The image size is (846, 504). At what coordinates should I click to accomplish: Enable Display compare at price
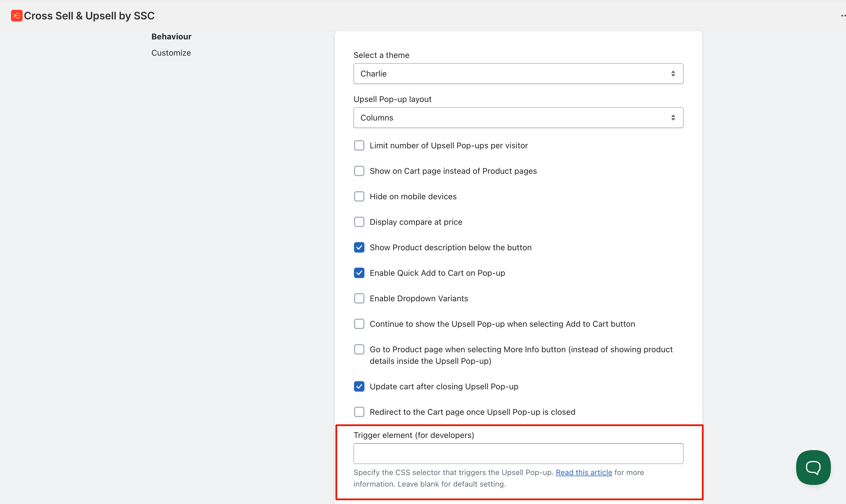pyautogui.click(x=359, y=222)
